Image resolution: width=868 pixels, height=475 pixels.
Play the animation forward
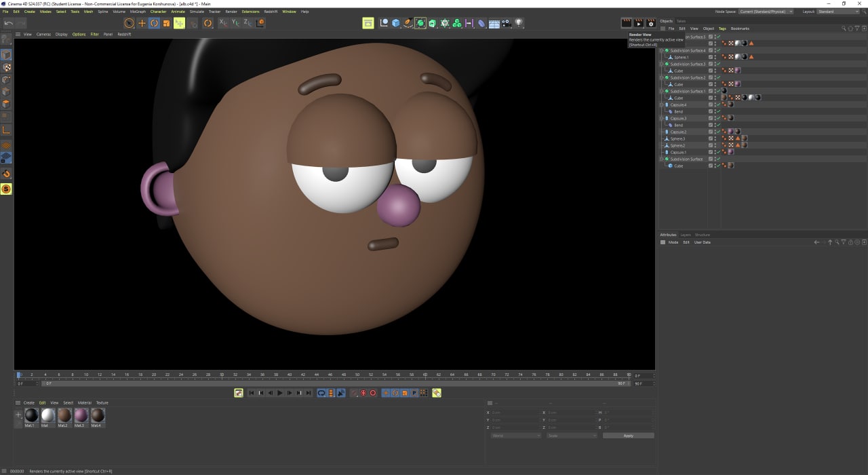click(279, 393)
